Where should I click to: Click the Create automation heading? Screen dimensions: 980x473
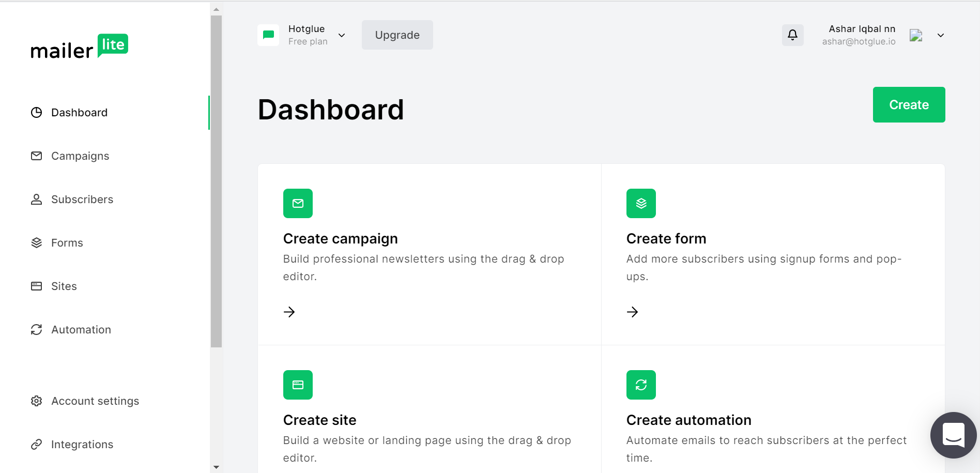coord(688,420)
